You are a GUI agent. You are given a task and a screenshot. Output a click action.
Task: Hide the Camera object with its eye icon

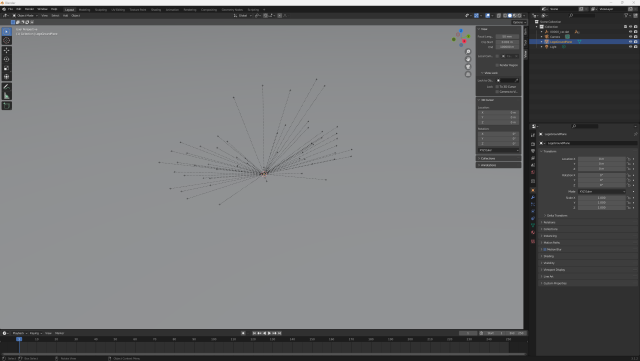(x=630, y=37)
